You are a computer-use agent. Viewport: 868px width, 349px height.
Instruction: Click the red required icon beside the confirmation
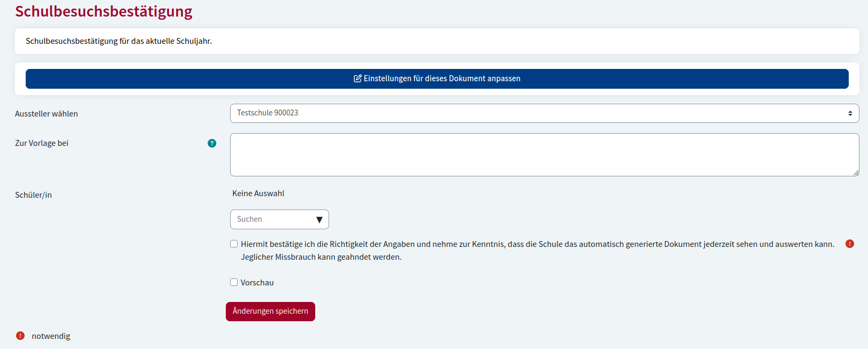pyautogui.click(x=849, y=244)
